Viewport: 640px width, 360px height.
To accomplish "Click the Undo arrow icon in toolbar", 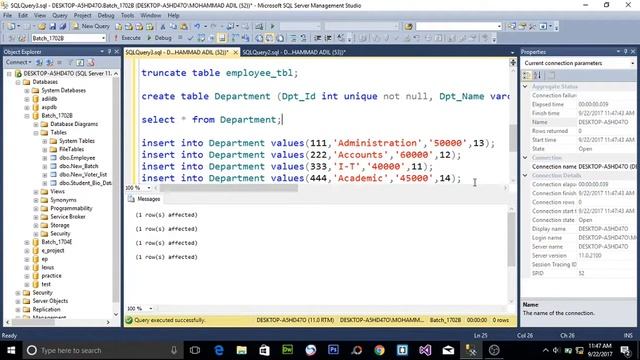I will pos(197,26).
